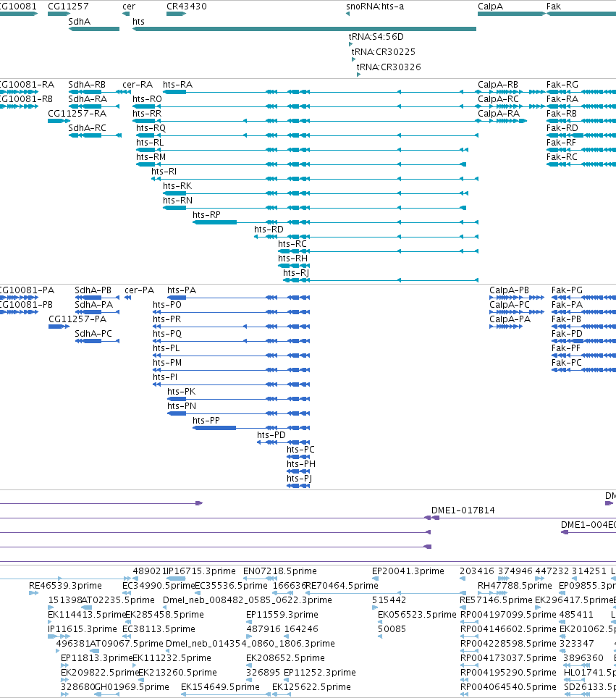Click the RE70464.5prime label
The width and height of the screenshot is (616, 698).
[x=342, y=585]
